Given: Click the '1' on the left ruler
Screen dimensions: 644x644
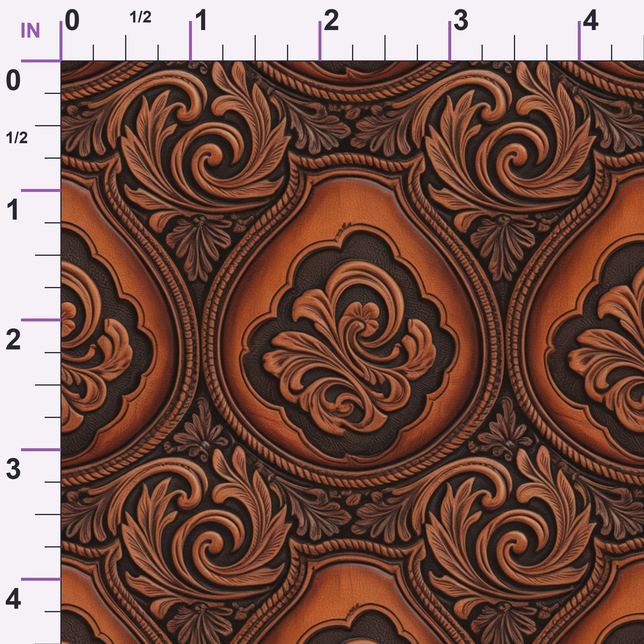Looking at the screenshot, I should 13,210.
